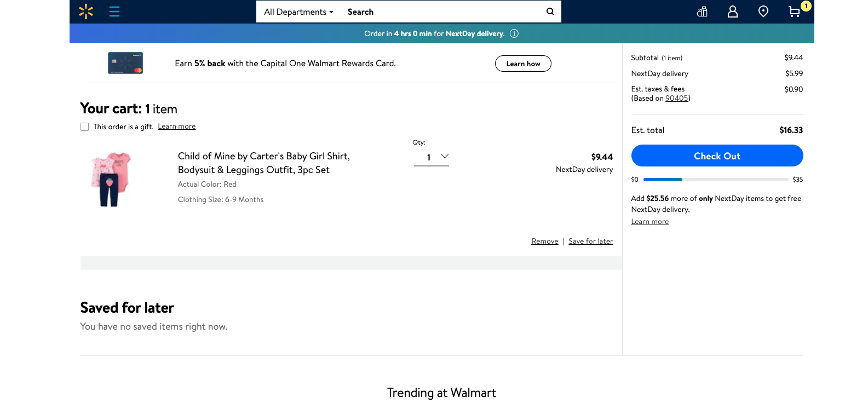
Task: Open the Walmart spark logo home
Action: [x=86, y=12]
